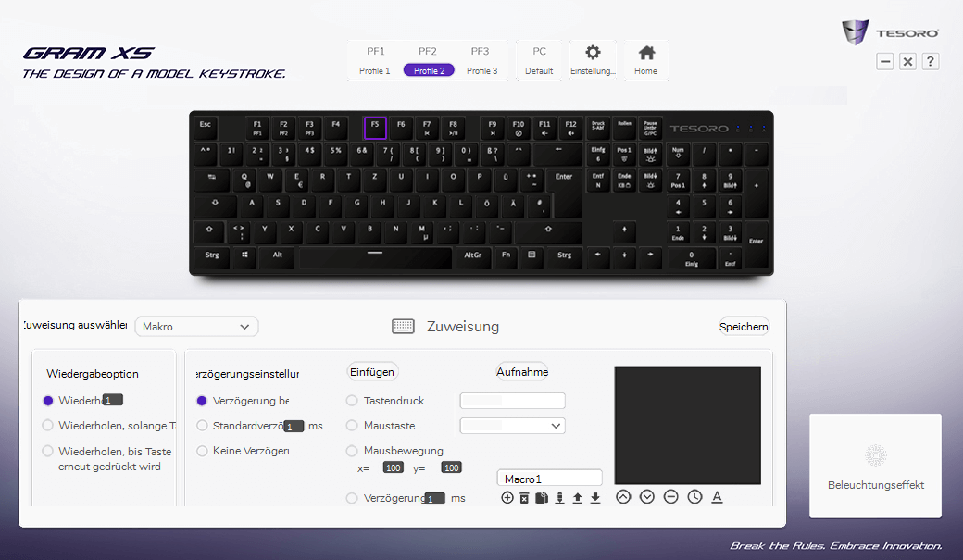Select the 'Wiederholen, solange' radio option
The image size is (963, 560).
47,425
